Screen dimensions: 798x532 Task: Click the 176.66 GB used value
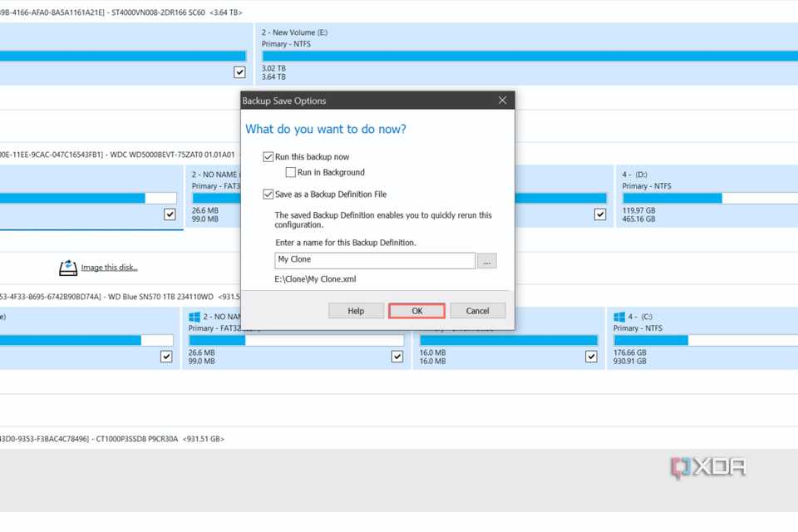click(630, 352)
